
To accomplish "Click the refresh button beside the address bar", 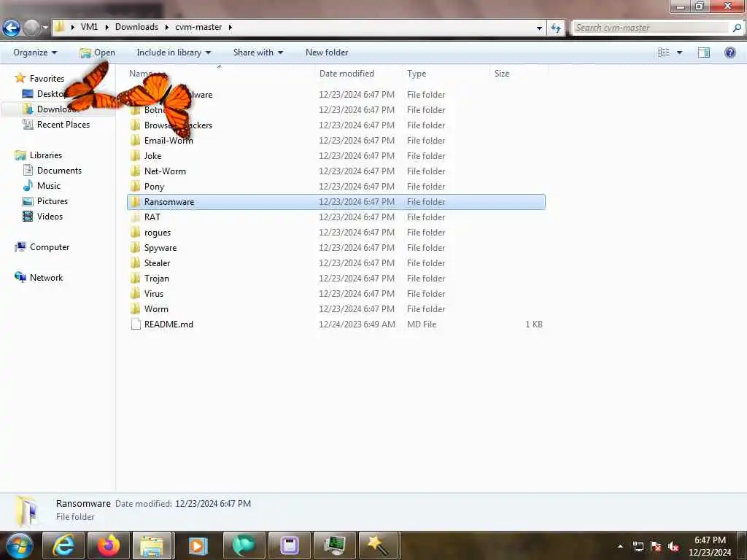I will tap(555, 28).
